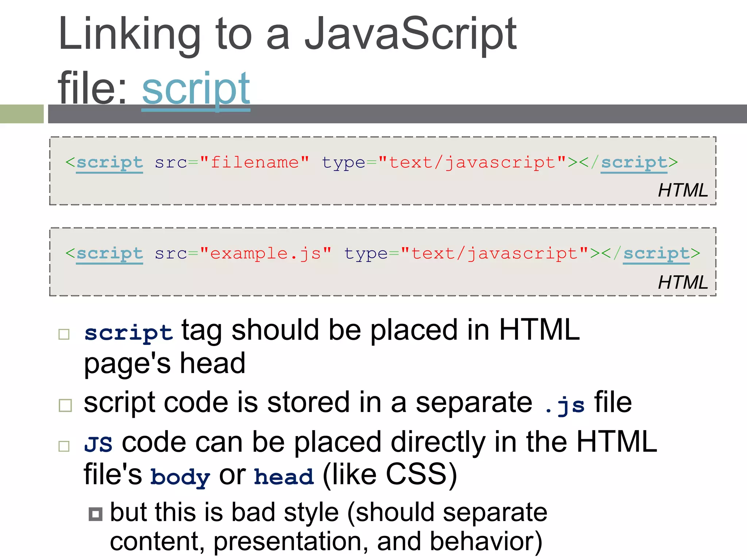Image resolution: width=747 pixels, height=560 pixels.
Task: Click the 'Linking to a JavaScript' title text
Action: pos(287,36)
